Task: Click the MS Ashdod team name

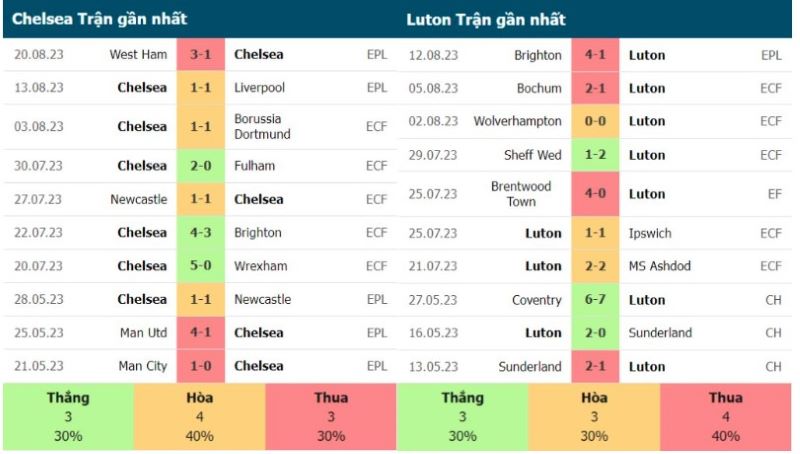Action: click(660, 266)
